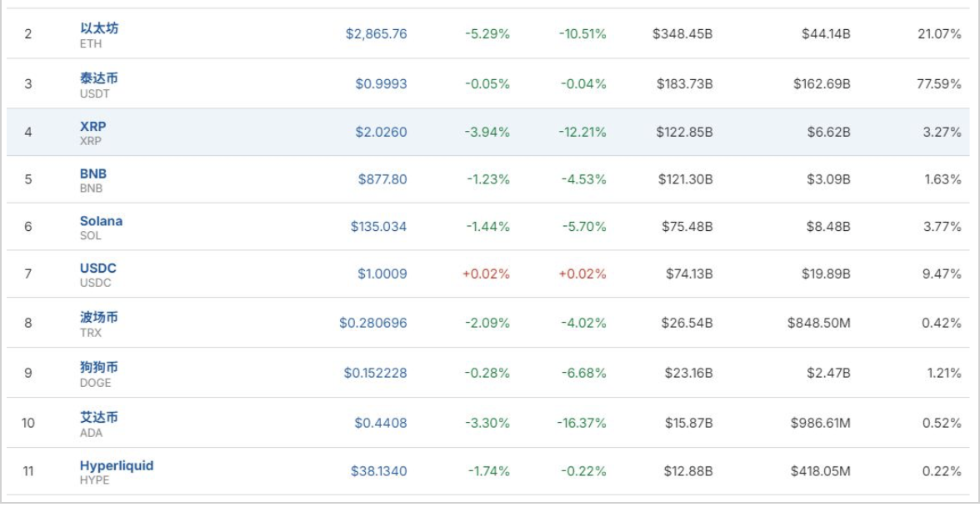Viewport: 980px width, 507px height.
Task: Open the Hyperliquid HYPE link
Action: (117, 465)
